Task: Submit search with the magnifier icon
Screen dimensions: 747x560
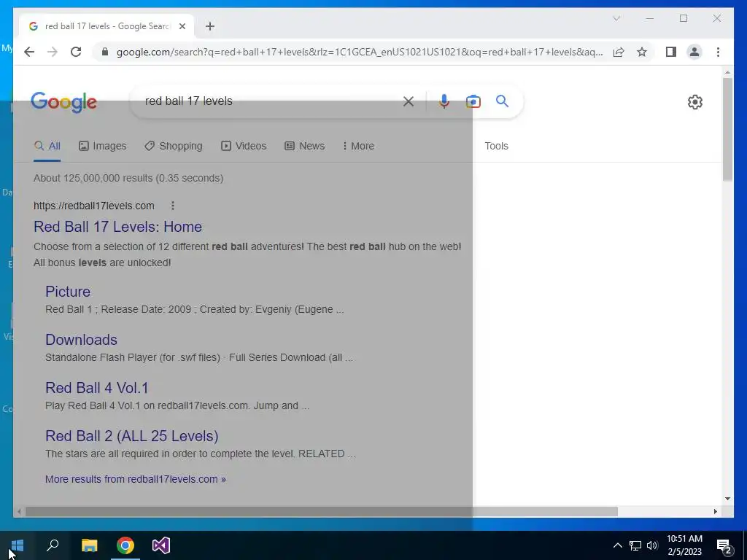Action: [502, 101]
